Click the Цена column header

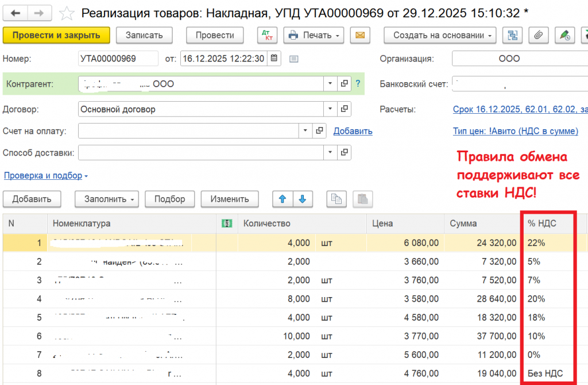[x=405, y=224]
